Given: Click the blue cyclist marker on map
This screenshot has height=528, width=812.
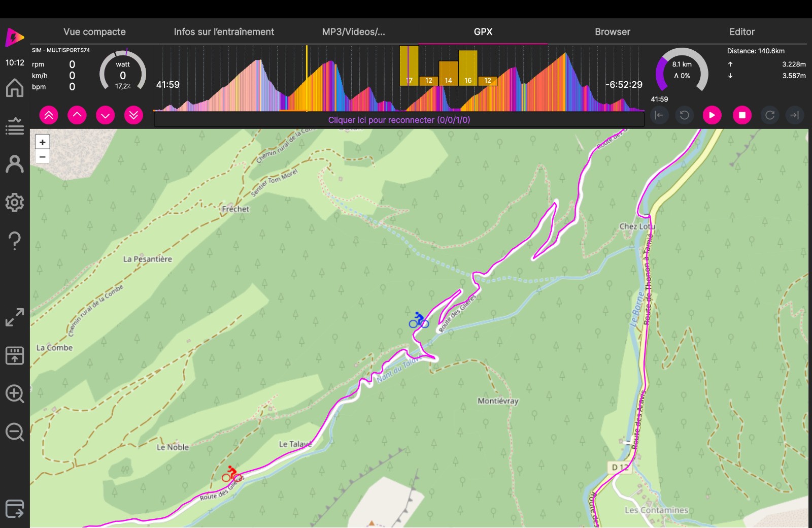Looking at the screenshot, I should click(x=419, y=320).
